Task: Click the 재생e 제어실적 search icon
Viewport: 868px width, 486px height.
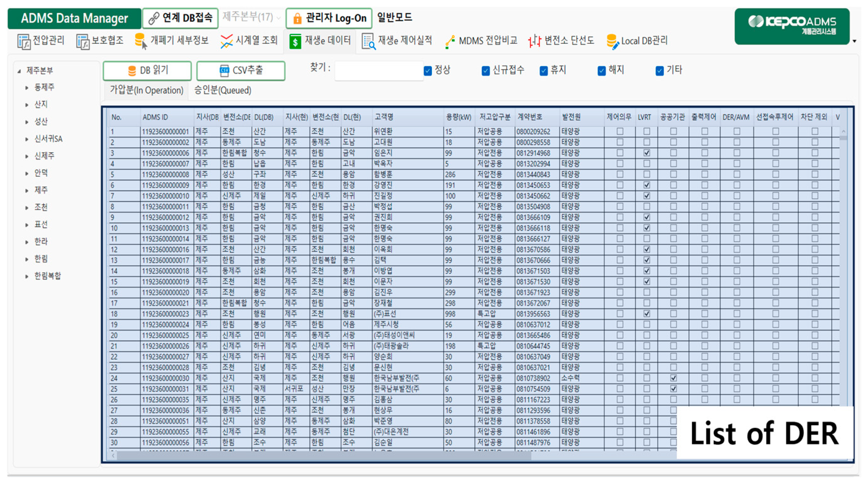Action: tap(368, 42)
